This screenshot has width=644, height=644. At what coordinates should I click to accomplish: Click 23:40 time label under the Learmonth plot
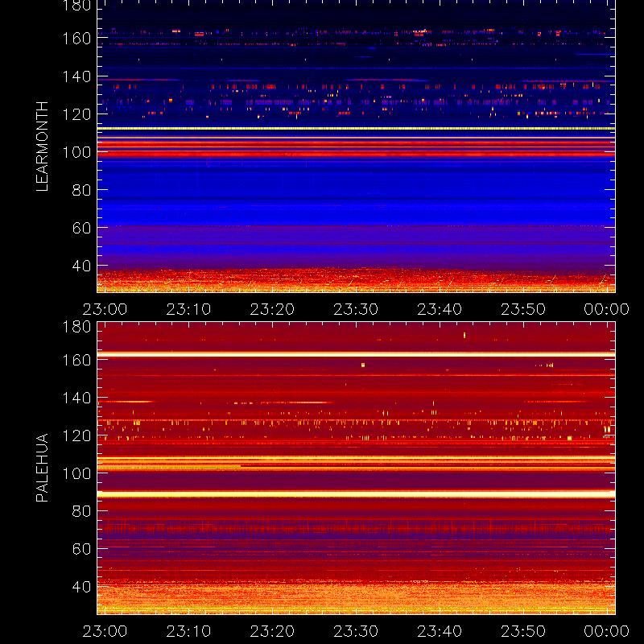pyautogui.click(x=440, y=309)
